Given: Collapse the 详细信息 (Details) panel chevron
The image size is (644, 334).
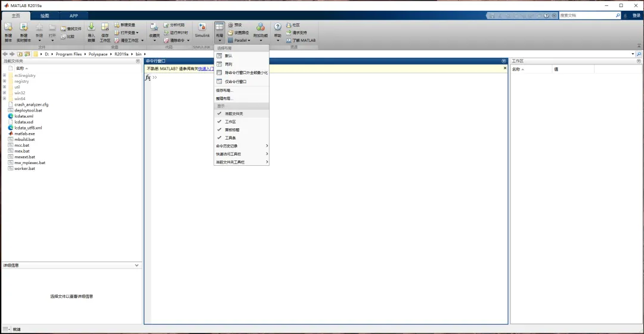Looking at the screenshot, I should [x=137, y=265].
